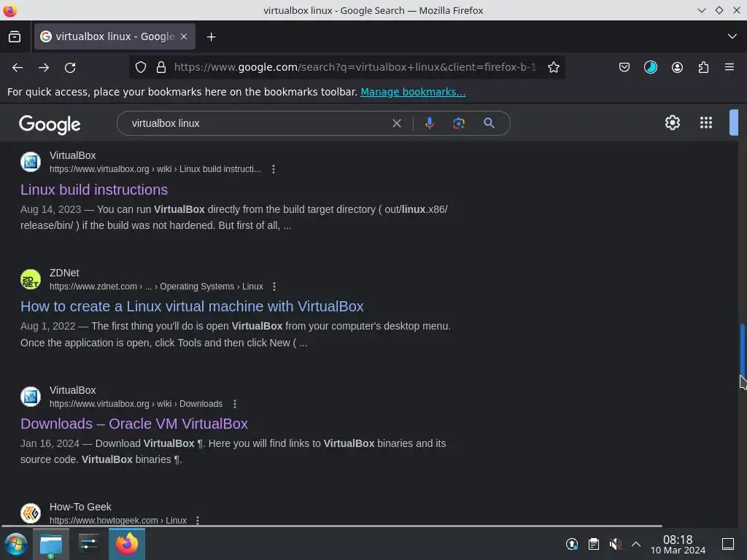Open a new tab with plus button
Image resolution: width=747 pixels, height=560 pixels.
click(x=211, y=36)
